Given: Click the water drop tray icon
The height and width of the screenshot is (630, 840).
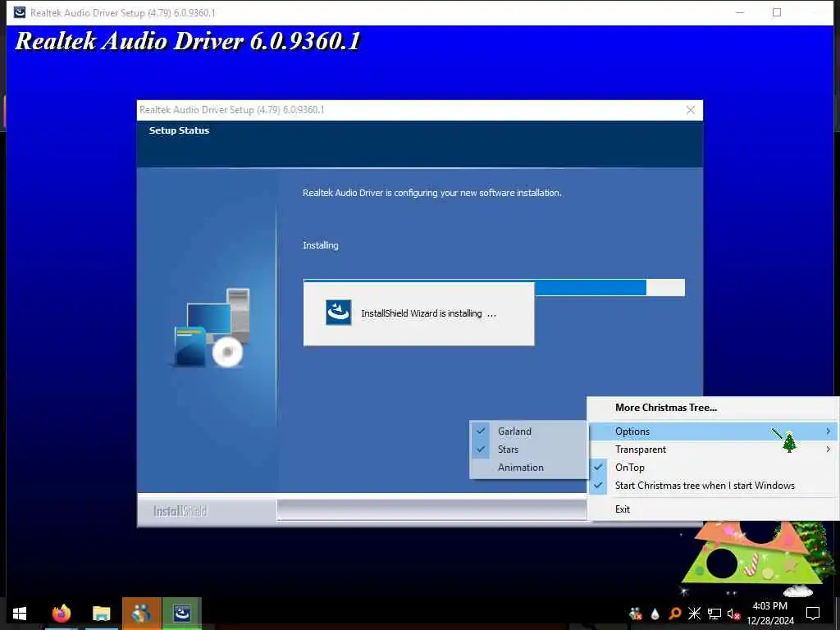Looking at the screenshot, I should [x=655, y=614].
